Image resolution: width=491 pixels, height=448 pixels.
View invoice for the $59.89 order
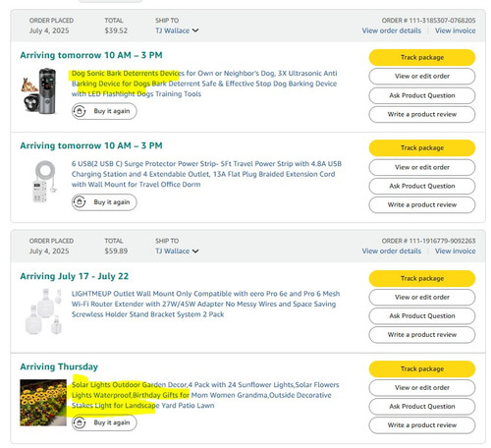[x=455, y=252]
